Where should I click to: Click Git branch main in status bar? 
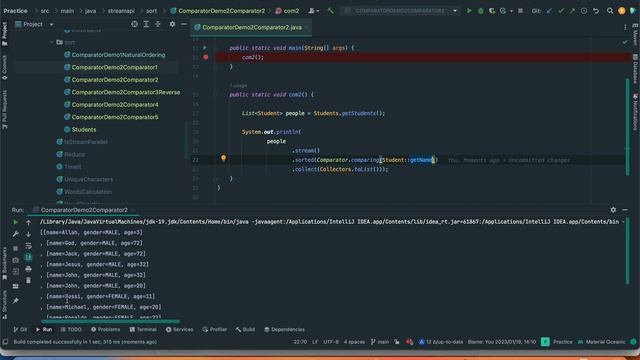[x=380, y=342]
